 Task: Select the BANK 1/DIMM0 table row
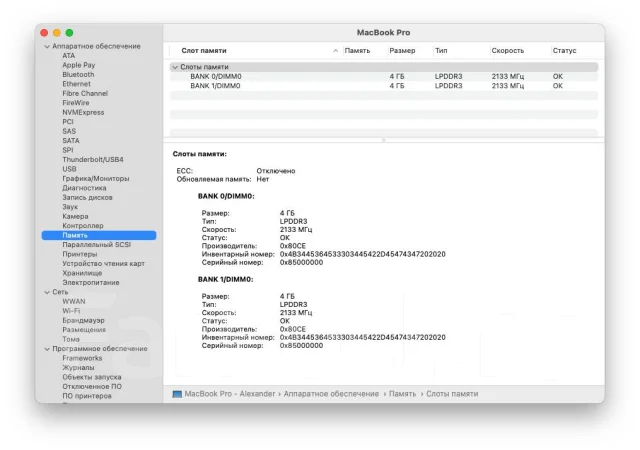pyautogui.click(x=384, y=86)
